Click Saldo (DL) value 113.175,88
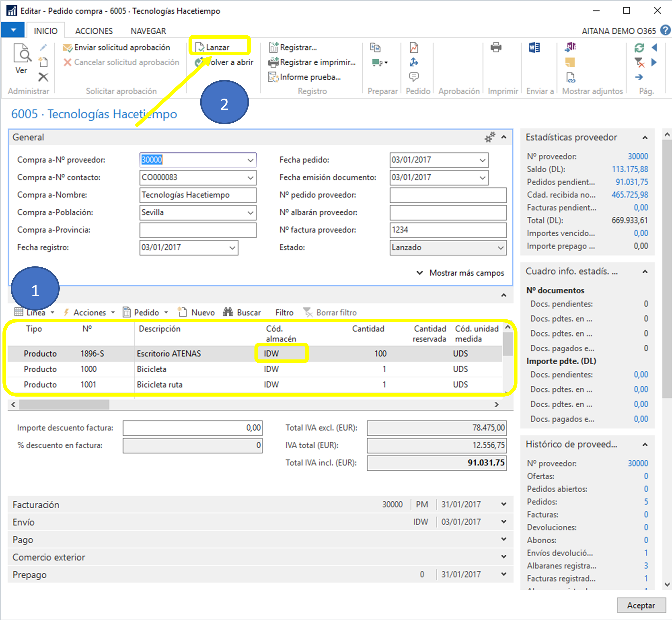This screenshot has width=672, height=636. click(630, 169)
